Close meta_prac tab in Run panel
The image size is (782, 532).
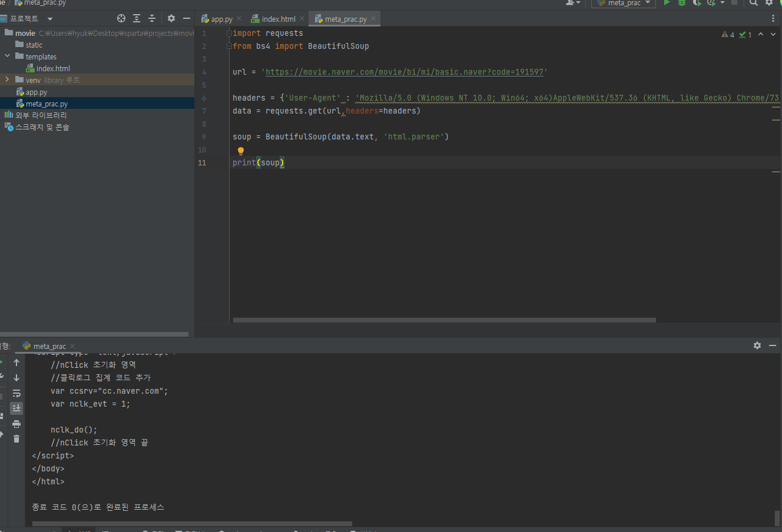tap(72, 346)
